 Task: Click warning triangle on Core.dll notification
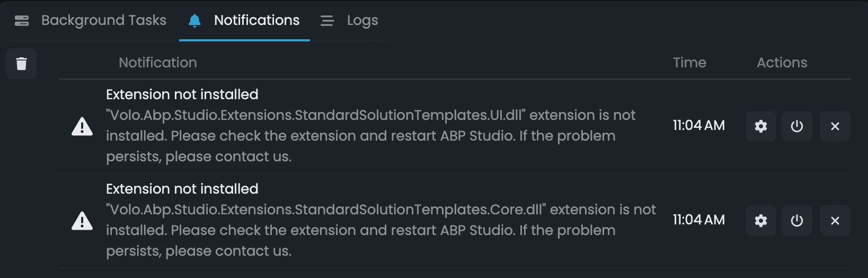[82, 221]
